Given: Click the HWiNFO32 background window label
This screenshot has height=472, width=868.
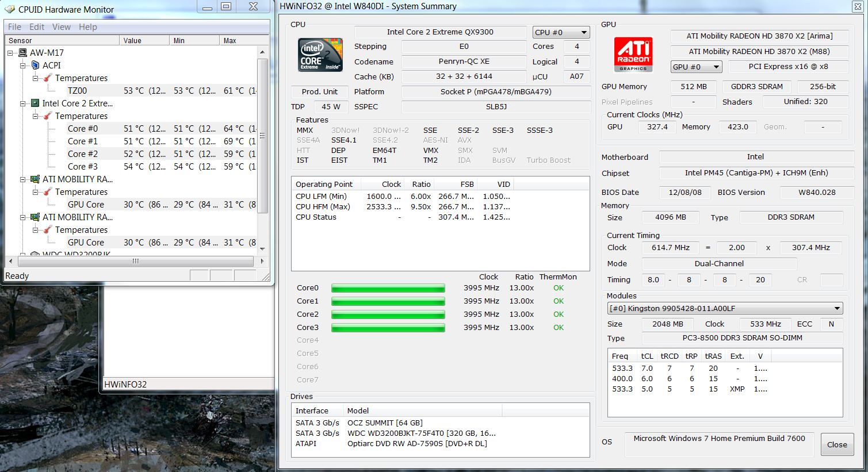Looking at the screenshot, I should (x=126, y=384).
